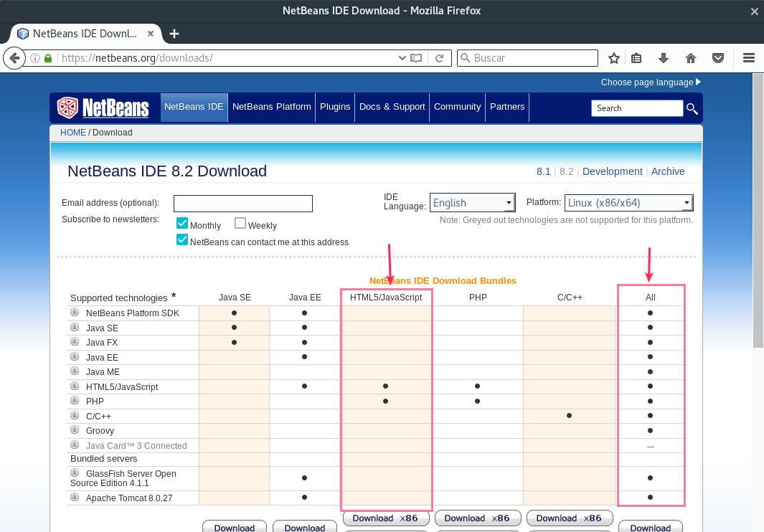The height and width of the screenshot is (532, 764).
Task: Click Download under the All bundle
Action: click(651, 527)
